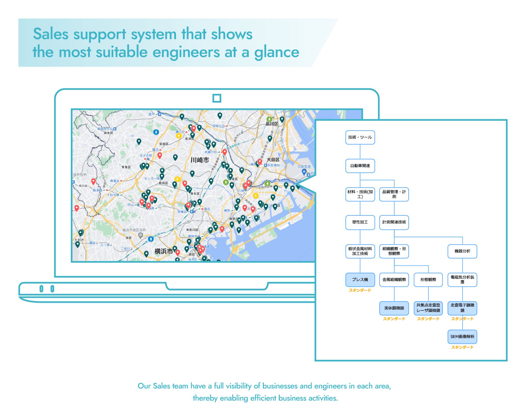527x420 pixels.
Task: Click スタンダード label under プレス機
Action: (x=360, y=290)
